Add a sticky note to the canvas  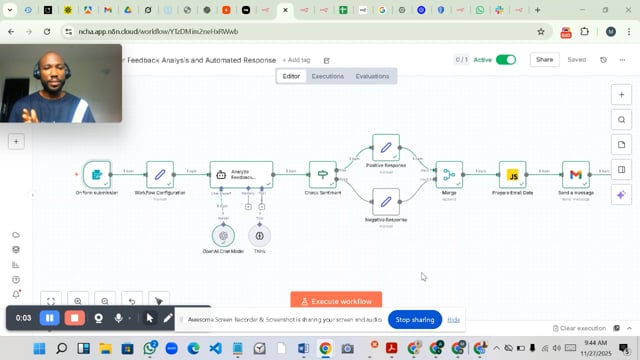(x=621, y=144)
